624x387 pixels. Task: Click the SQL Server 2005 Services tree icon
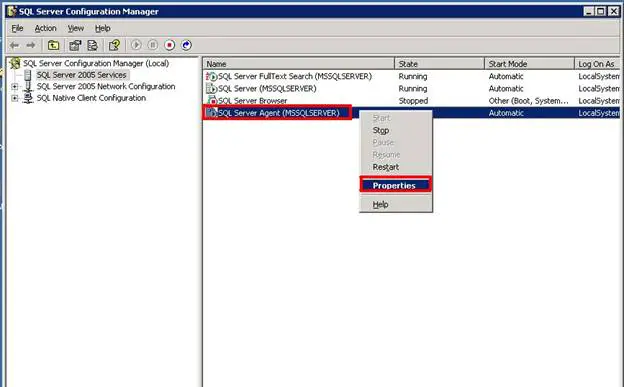point(27,75)
